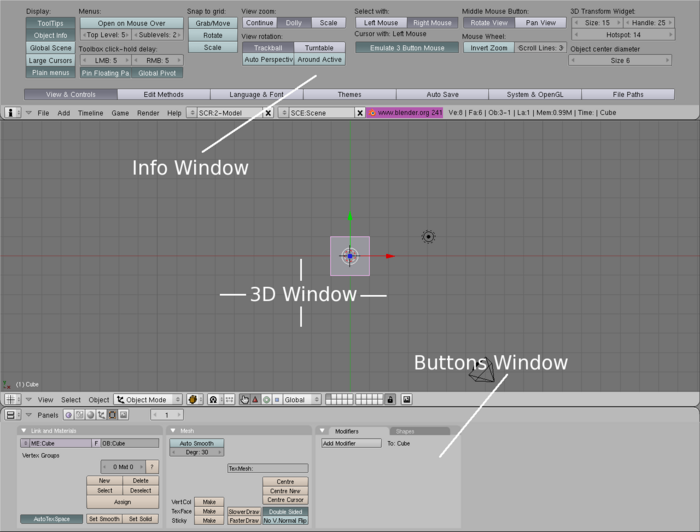Delete current screen with X after SCR:2-Model
The width and height of the screenshot is (700, 532).
pyautogui.click(x=268, y=113)
